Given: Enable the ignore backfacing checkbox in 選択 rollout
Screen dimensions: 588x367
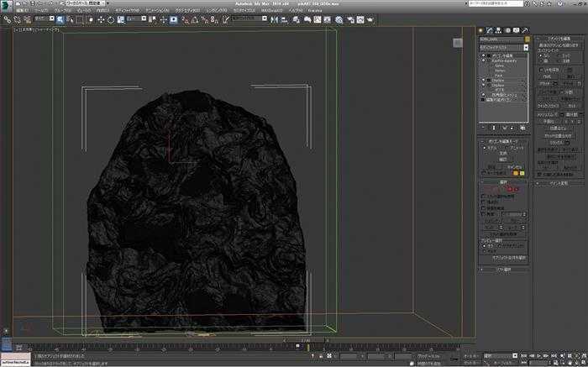Looking at the screenshot, I should click(x=483, y=208).
